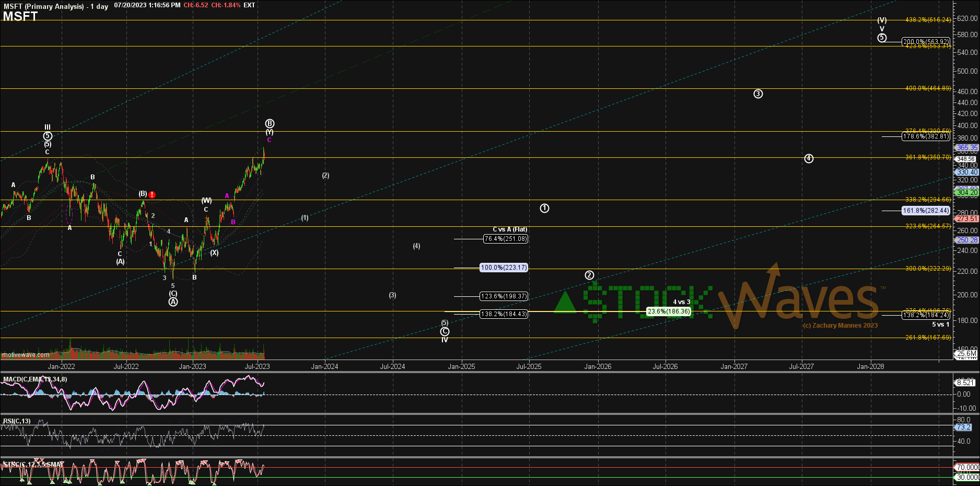Select the circled A wave marker
Viewport: 980px width, 486px height.
coord(173,302)
